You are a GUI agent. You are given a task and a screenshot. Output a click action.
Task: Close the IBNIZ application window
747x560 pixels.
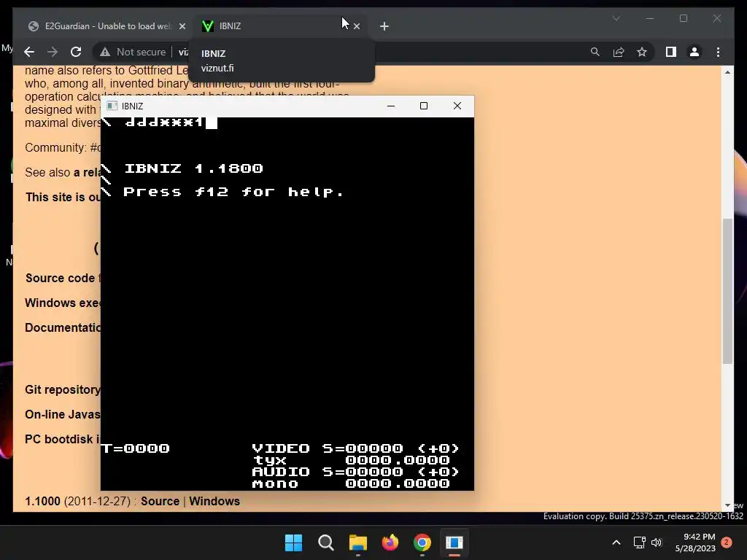point(457,106)
